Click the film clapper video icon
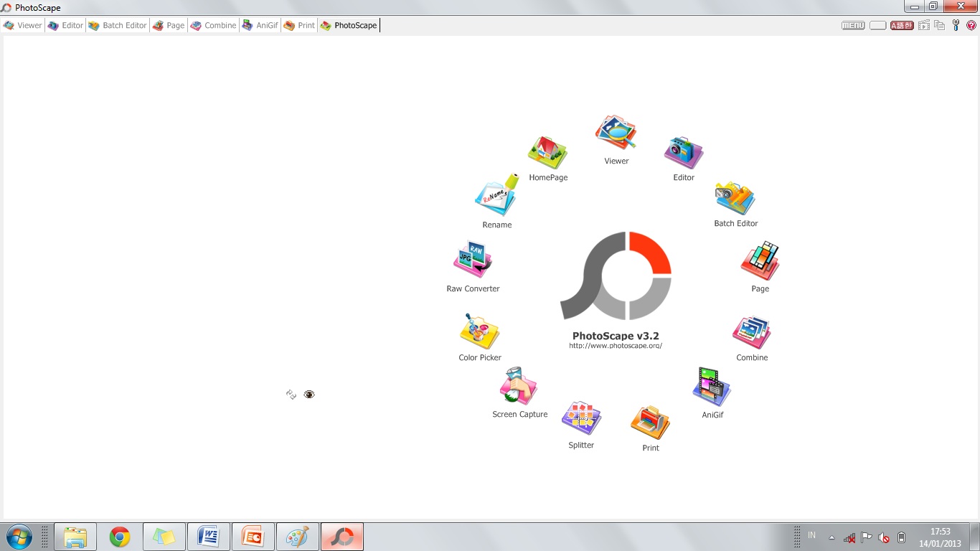Viewport: 980px width, 551px height. (924, 25)
